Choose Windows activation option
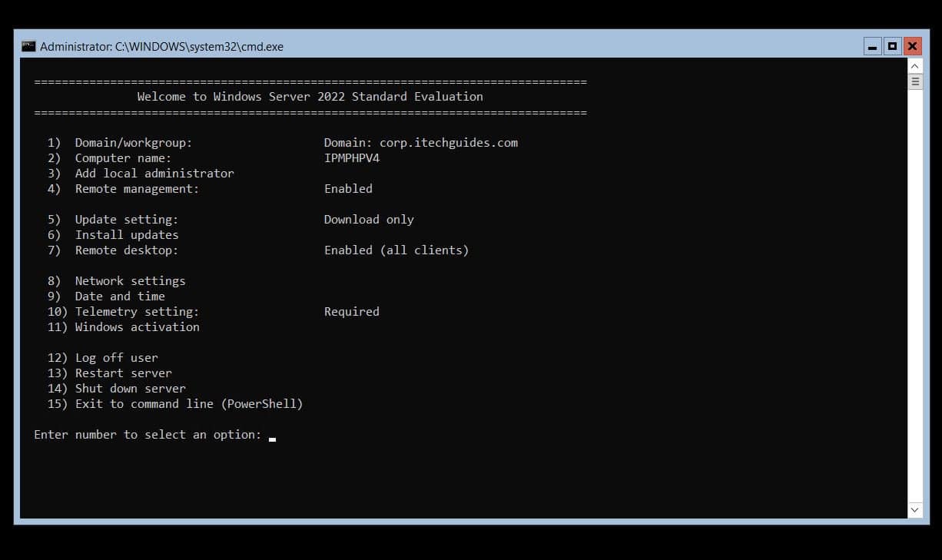 (x=137, y=326)
